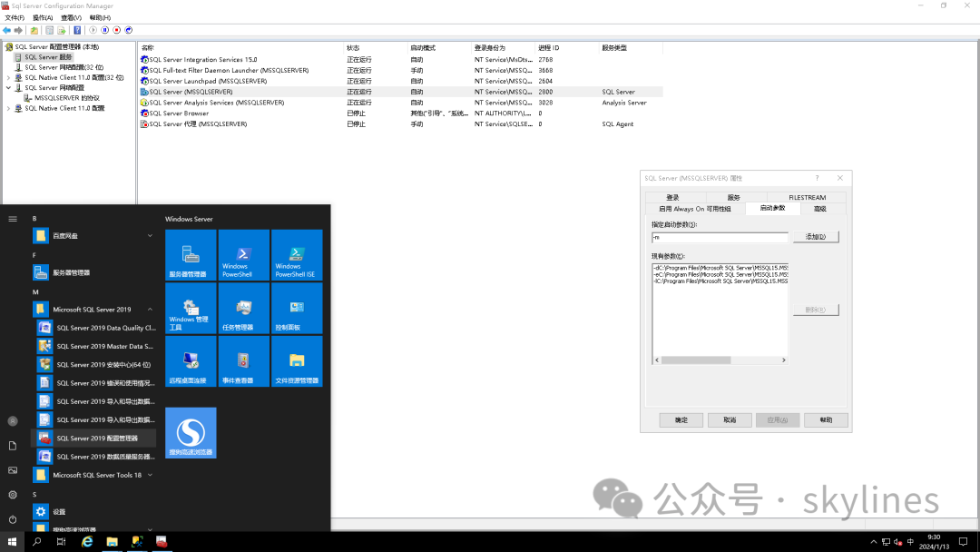Open the 服务器管理器 tile in Start menu
This screenshot has width=980, height=552.
191,255
